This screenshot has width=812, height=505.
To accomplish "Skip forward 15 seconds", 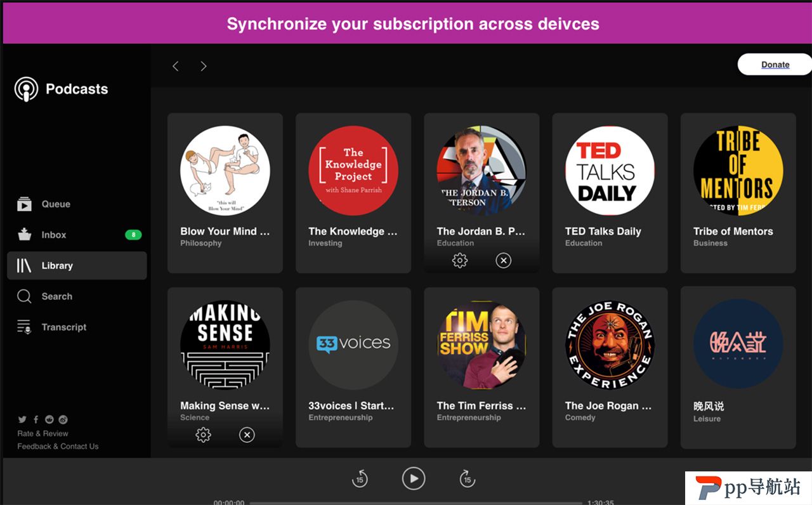I will [467, 479].
